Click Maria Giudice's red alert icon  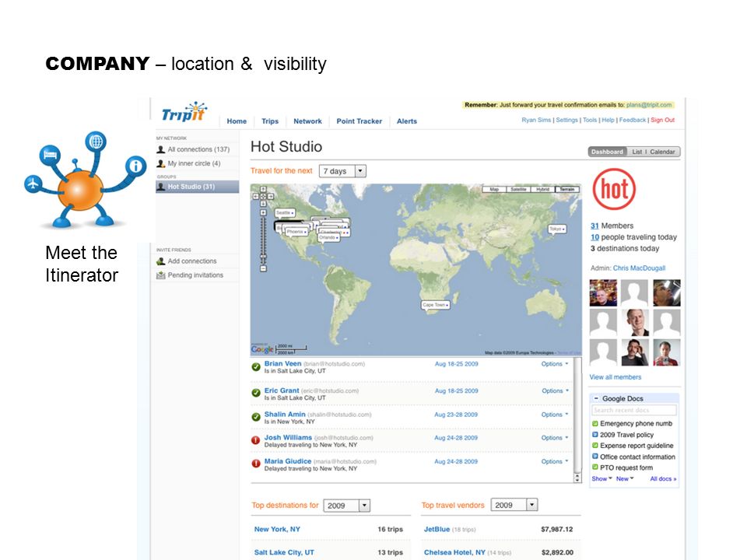[256, 464]
